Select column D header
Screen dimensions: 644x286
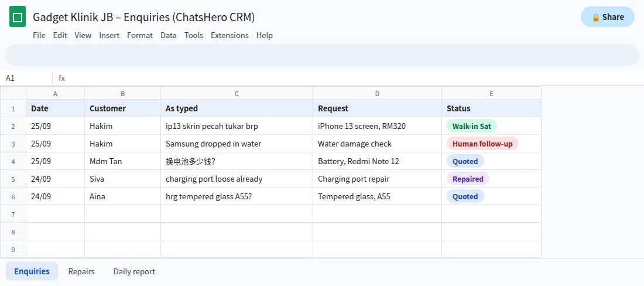tap(378, 94)
